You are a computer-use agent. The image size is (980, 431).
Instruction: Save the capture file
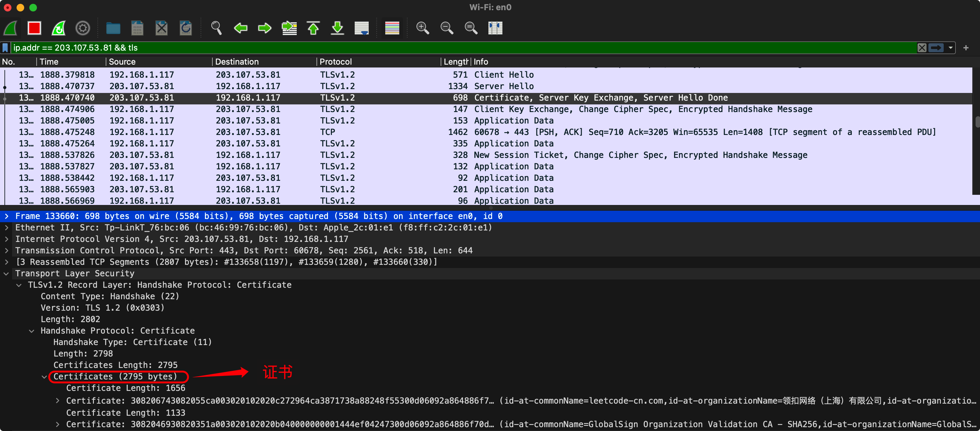click(137, 28)
